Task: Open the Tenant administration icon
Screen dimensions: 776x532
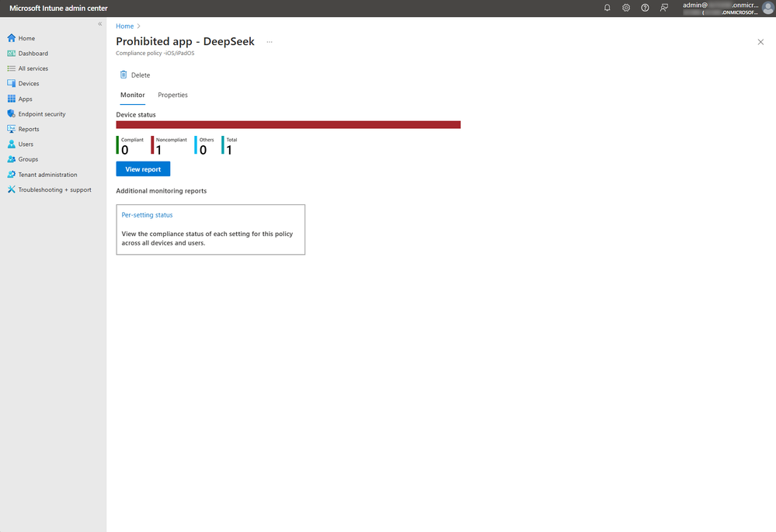Action: click(12, 175)
